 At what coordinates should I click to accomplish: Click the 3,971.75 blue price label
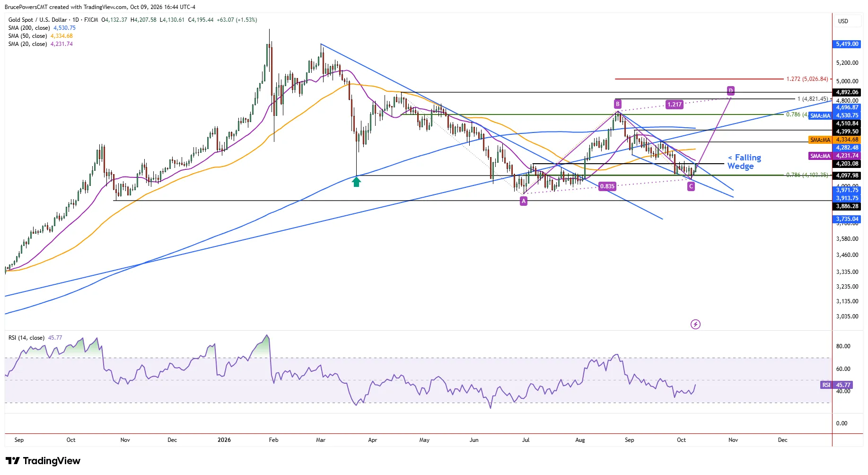tap(847, 190)
